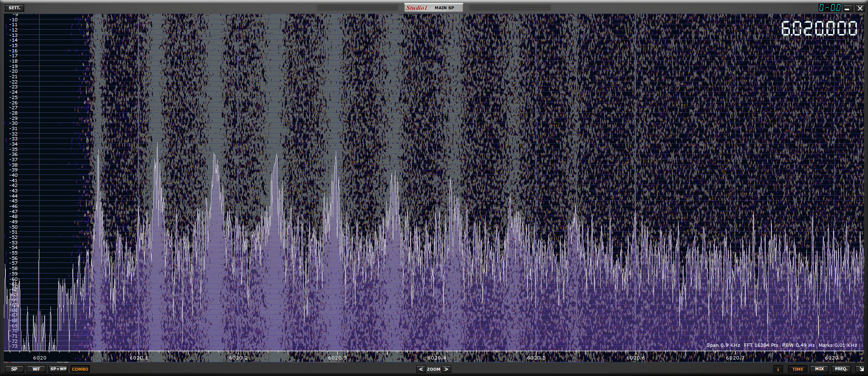Select the SP+WF split display mode
868x376 pixels.
[58, 369]
